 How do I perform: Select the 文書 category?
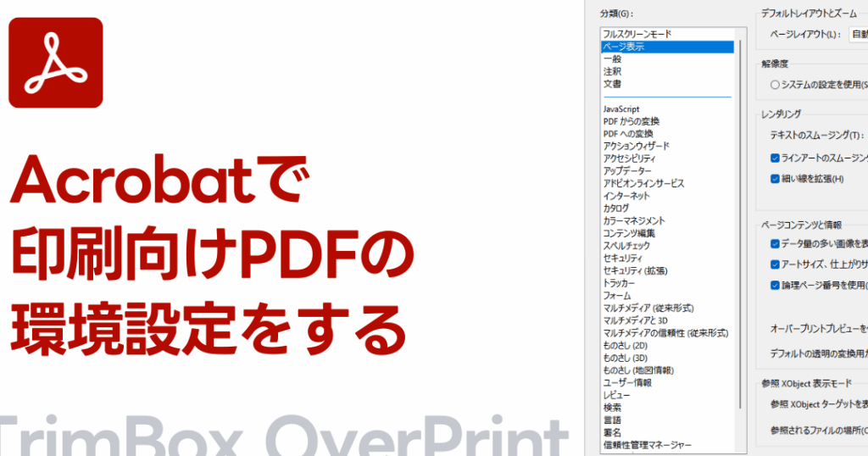[612, 84]
